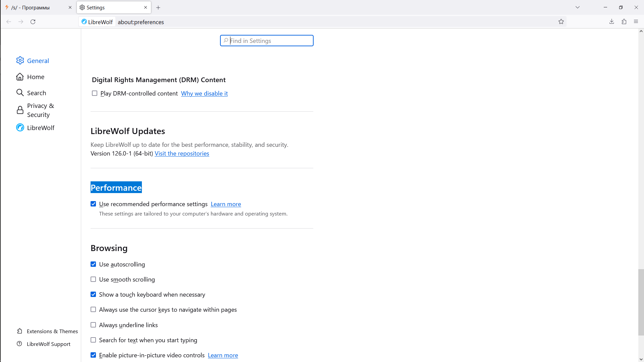Open the downloads panel
The height and width of the screenshot is (362, 644).
(x=612, y=22)
